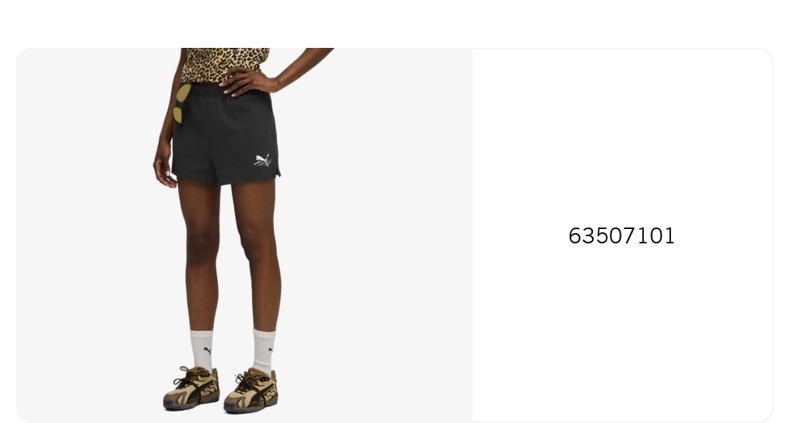This screenshot has height=423, width=790.
Task: Click the model's hand on hip
Action: [x=247, y=82]
